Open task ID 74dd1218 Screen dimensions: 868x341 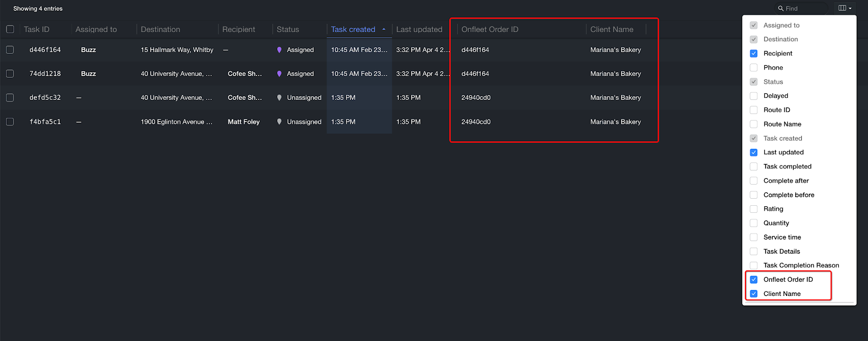click(x=45, y=74)
